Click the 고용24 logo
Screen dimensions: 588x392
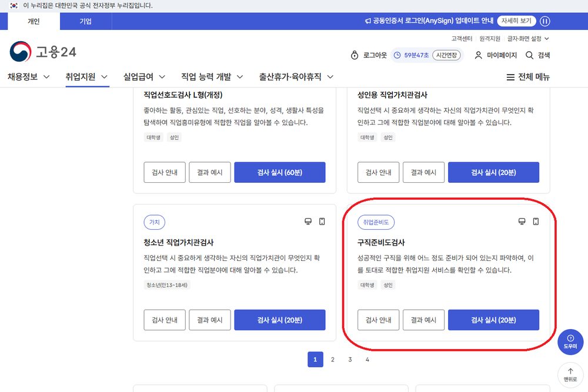(43, 51)
